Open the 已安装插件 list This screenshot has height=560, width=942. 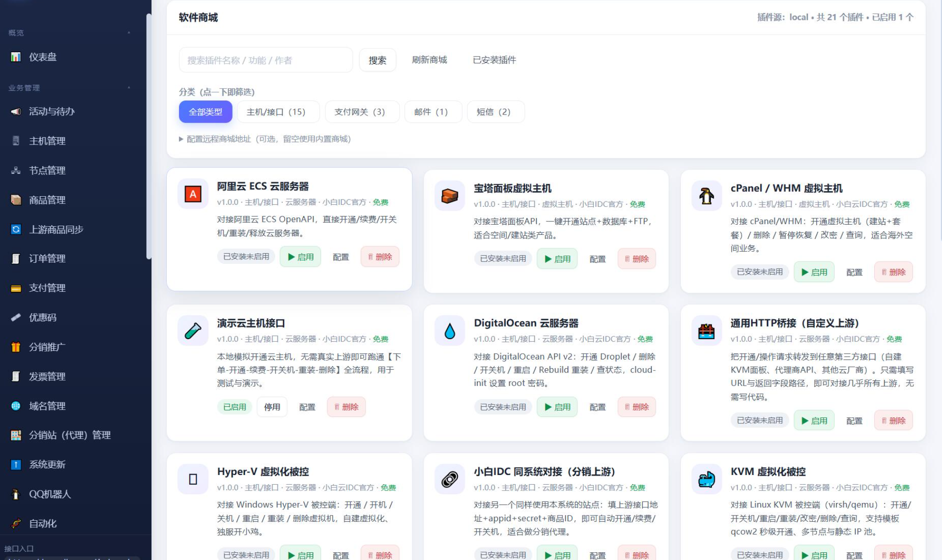[x=494, y=60]
